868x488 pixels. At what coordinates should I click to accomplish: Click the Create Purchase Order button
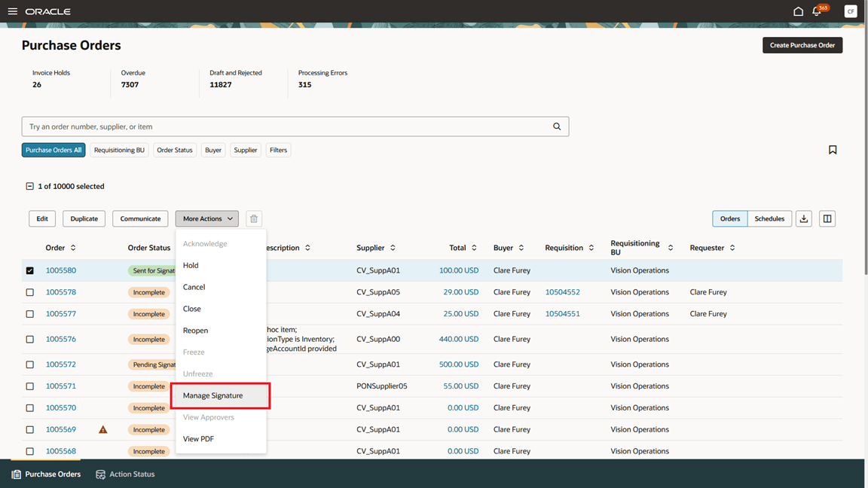pyautogui.click(x=802, y=44)
